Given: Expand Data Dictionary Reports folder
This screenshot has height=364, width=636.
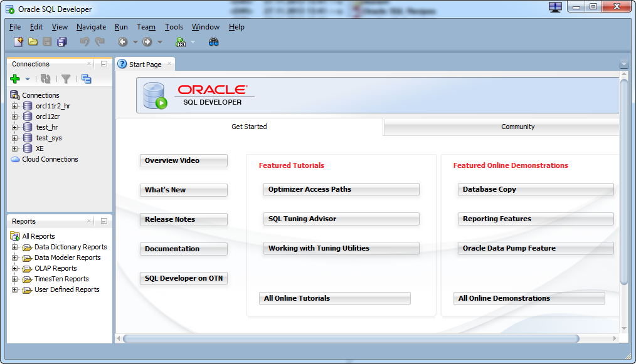Looking at the screenshot, I should coord(14,247).
